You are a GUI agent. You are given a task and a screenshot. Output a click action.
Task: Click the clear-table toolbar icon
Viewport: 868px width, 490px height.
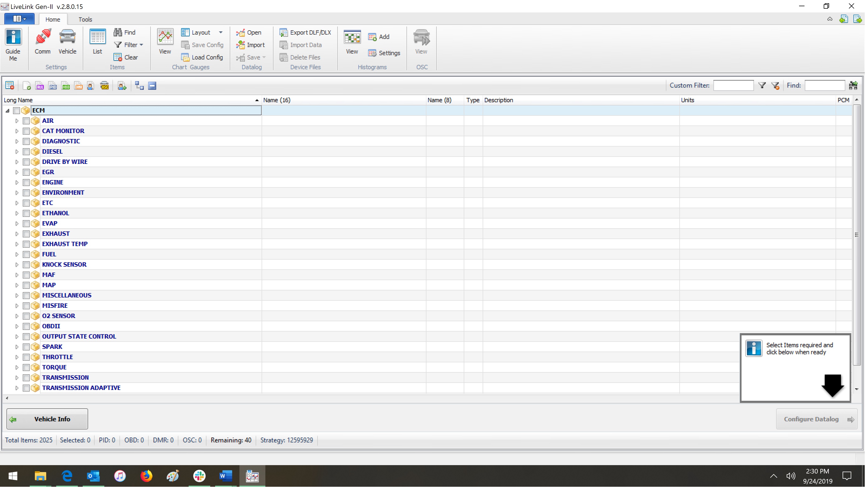coord(10,86)
